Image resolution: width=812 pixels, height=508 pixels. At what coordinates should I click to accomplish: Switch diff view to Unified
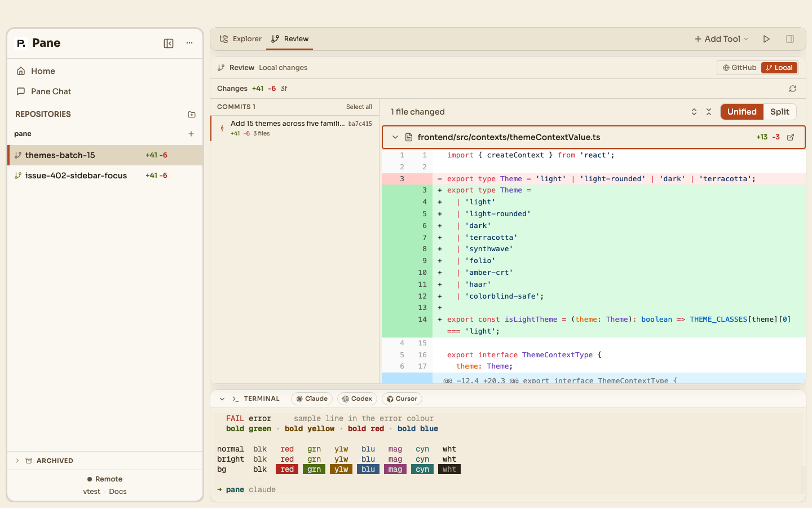point(742,112)
